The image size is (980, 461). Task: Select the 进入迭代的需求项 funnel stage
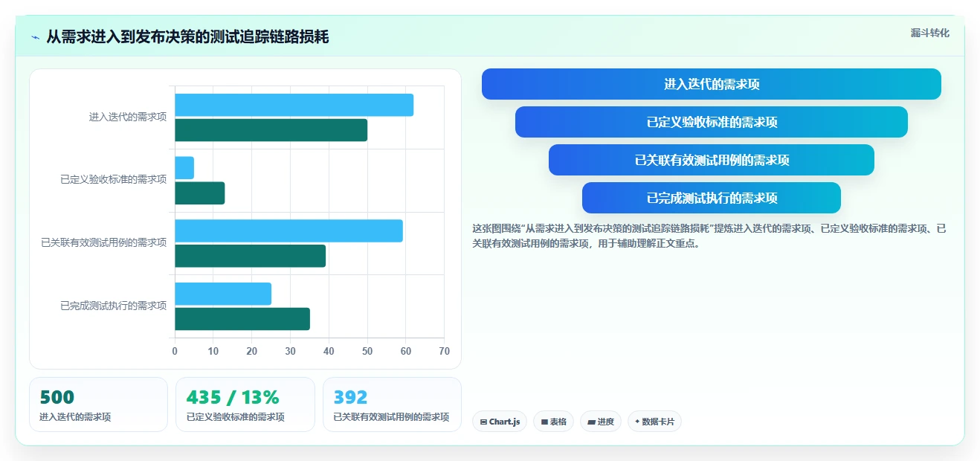click(712, 84)
